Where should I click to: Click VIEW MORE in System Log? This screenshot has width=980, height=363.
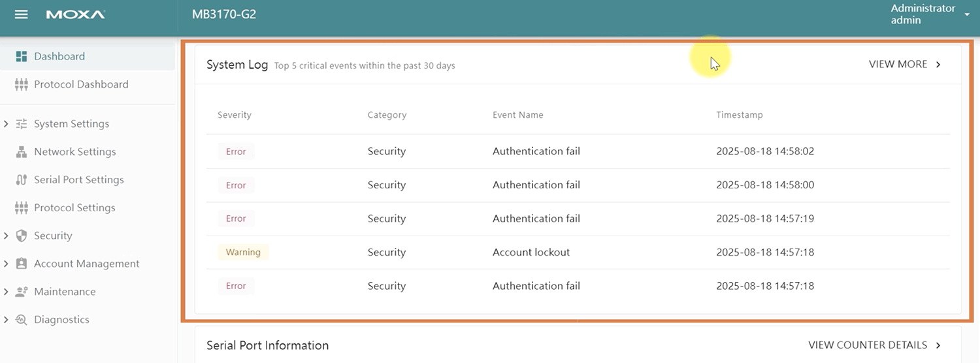(x=904, y=64)
